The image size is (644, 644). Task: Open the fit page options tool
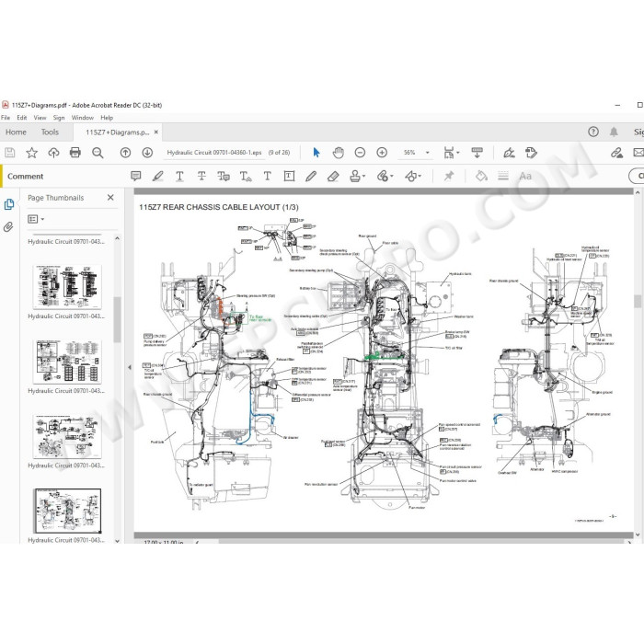451,153
